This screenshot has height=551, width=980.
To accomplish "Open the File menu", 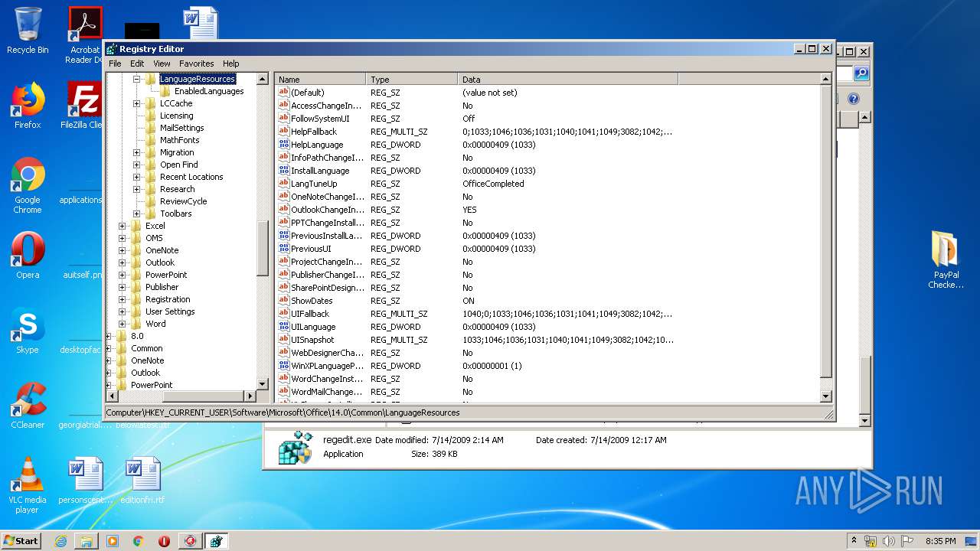I will (x=115, y=64).
